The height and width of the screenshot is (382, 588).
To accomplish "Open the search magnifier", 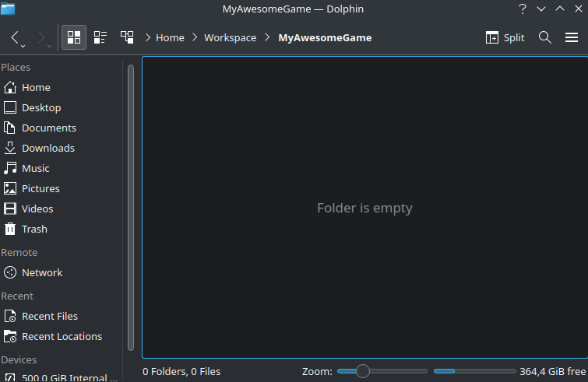I will point(545,37).
